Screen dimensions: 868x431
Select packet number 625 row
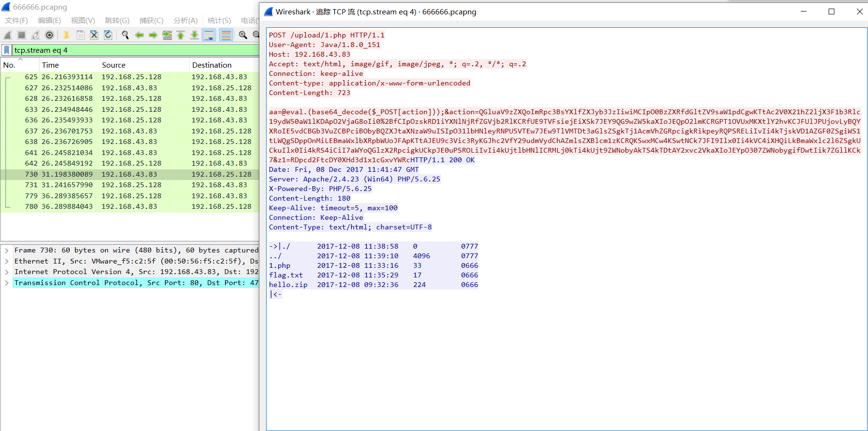pyautogui.click(x=130, y=77)
